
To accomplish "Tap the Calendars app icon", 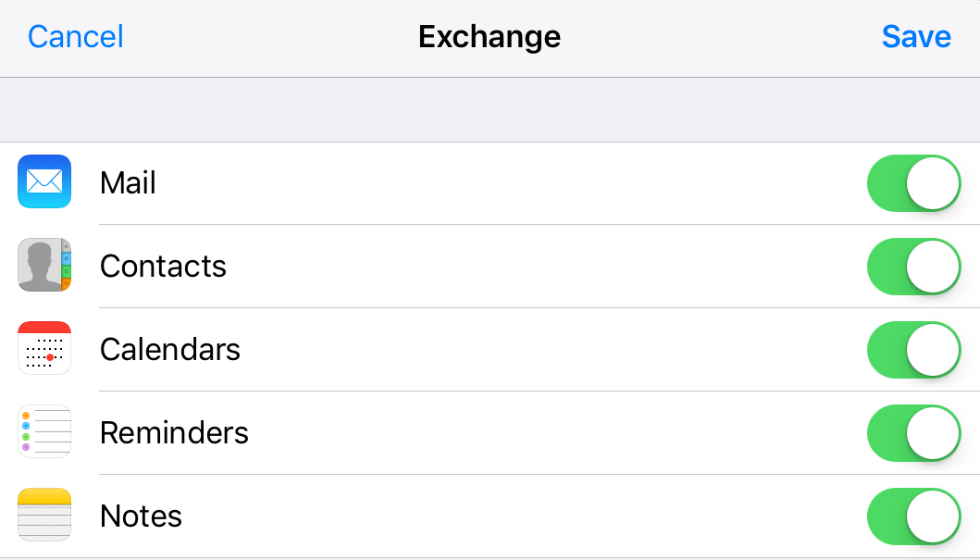I will click(44, 348).
